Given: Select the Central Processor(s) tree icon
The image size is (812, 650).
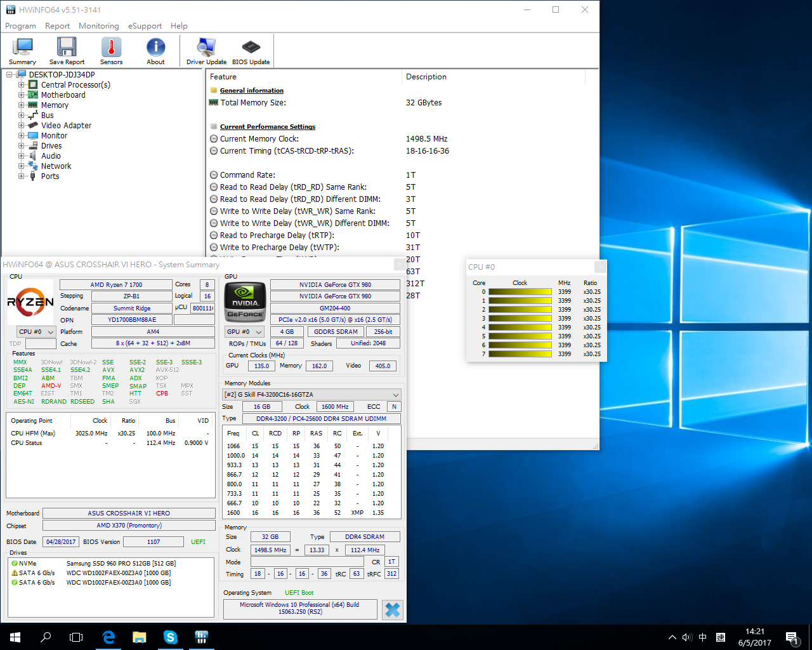Looking at the screenshot, I should 33,84.
